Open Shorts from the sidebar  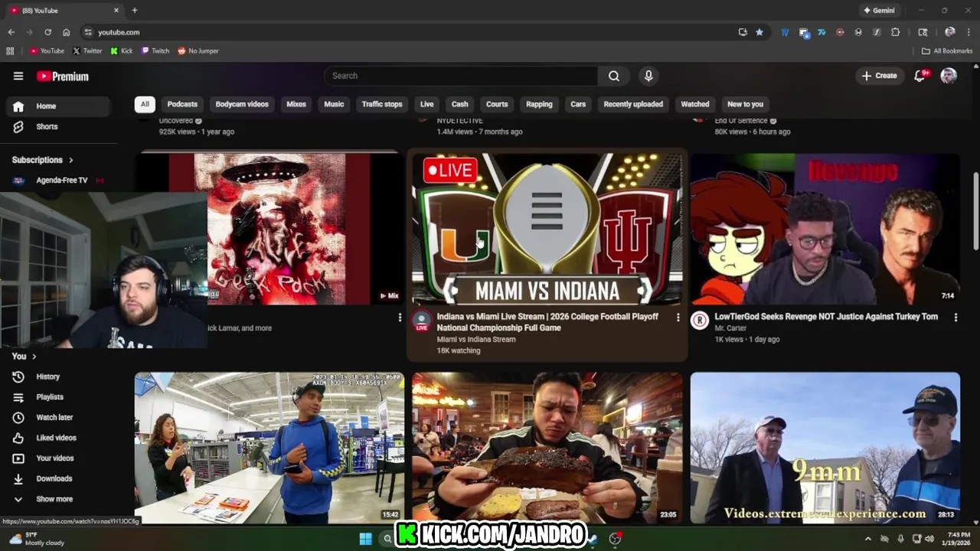47,126
